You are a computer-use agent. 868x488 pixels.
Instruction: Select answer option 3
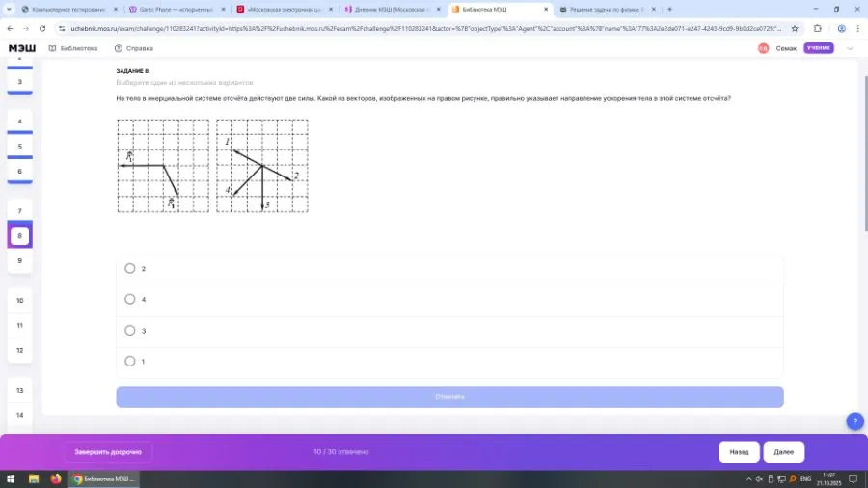click(129, 330)
